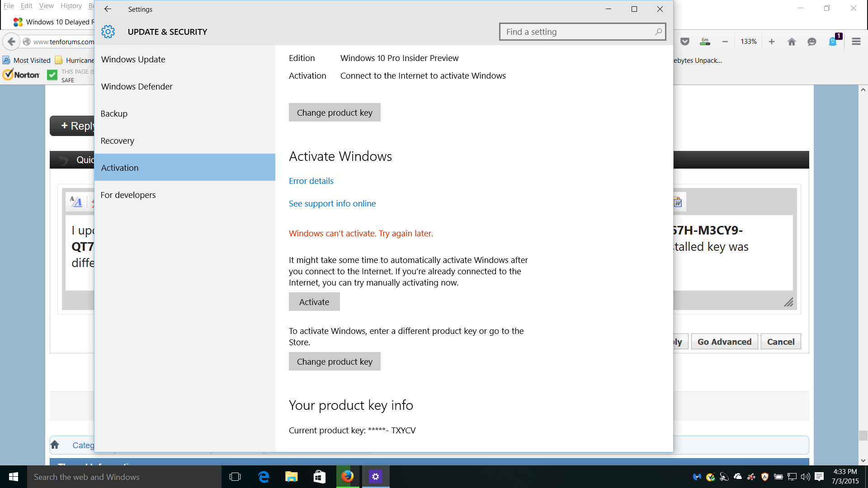Open Windows Settings gear icon in taskbar
The image size is (868, 488).
coord(376,477)
